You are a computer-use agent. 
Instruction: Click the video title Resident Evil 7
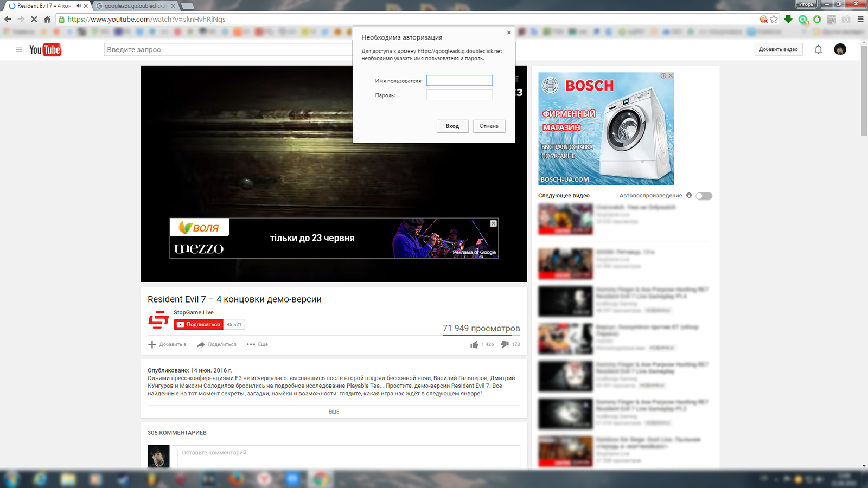click(x=234, y=299)
